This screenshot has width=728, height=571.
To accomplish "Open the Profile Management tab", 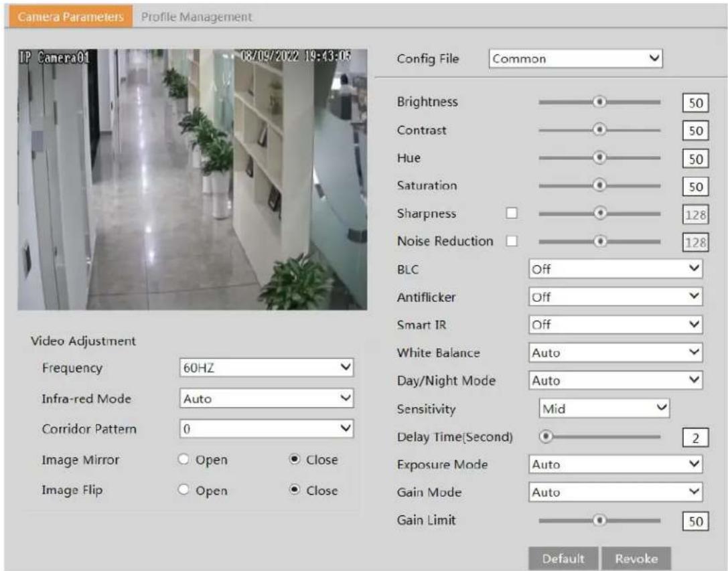I will pyautogui.click(x=196, y=17).
